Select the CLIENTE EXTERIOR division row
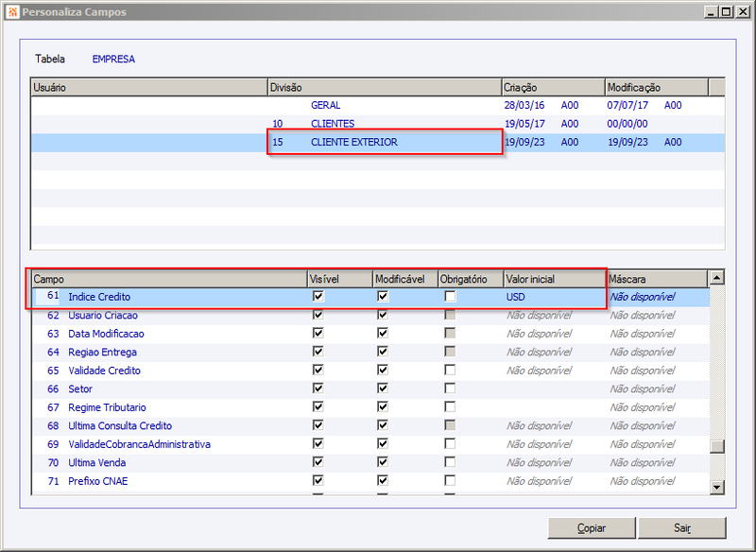 pos(377,142)
